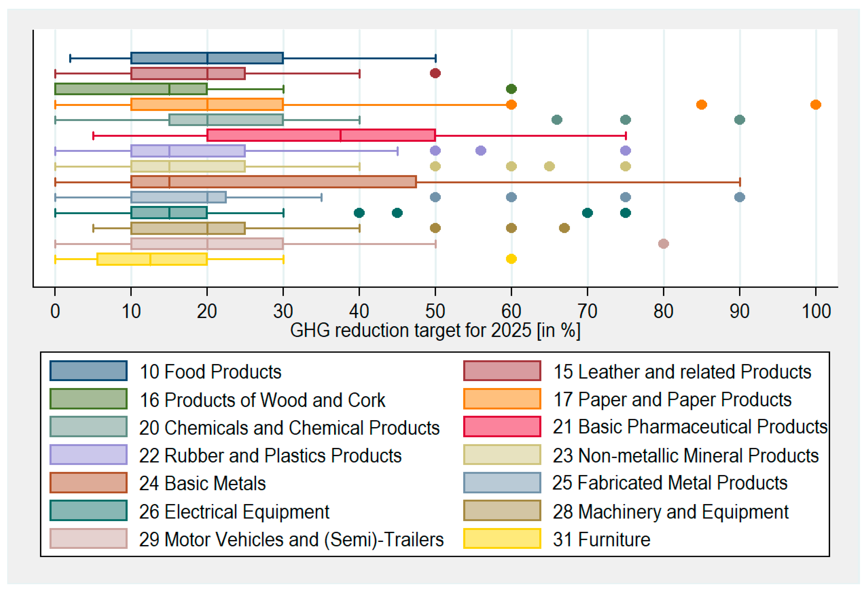Click the x-axis title GHG reduction target
Image resolution: width=868 pixels, height=595 pixels.
(435, 331)
